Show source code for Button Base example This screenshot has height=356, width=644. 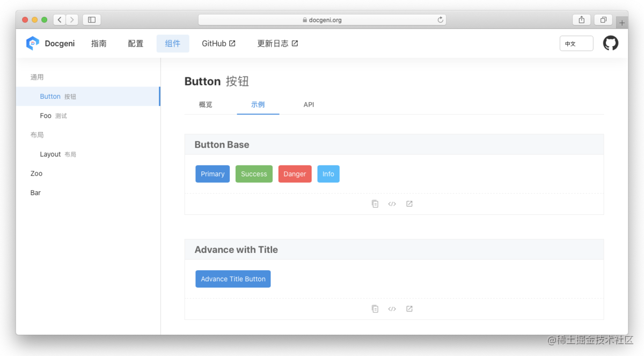click(x=392, y=204)
